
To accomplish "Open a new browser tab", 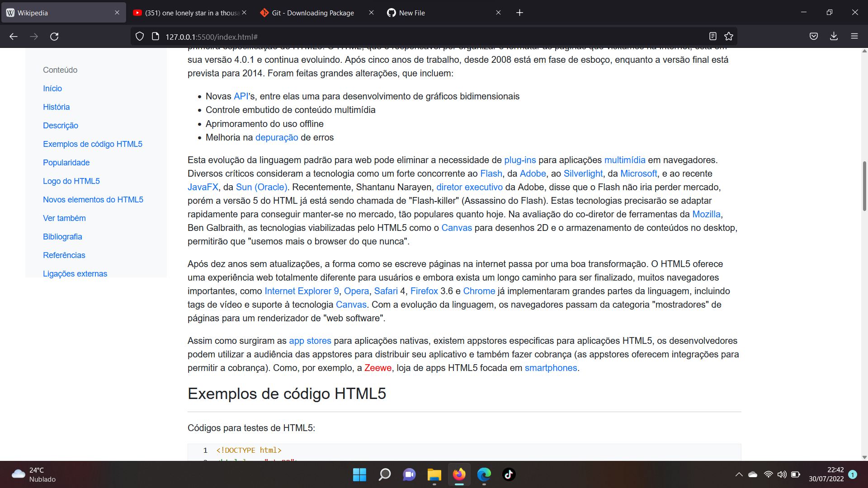I will coord(519,13).
